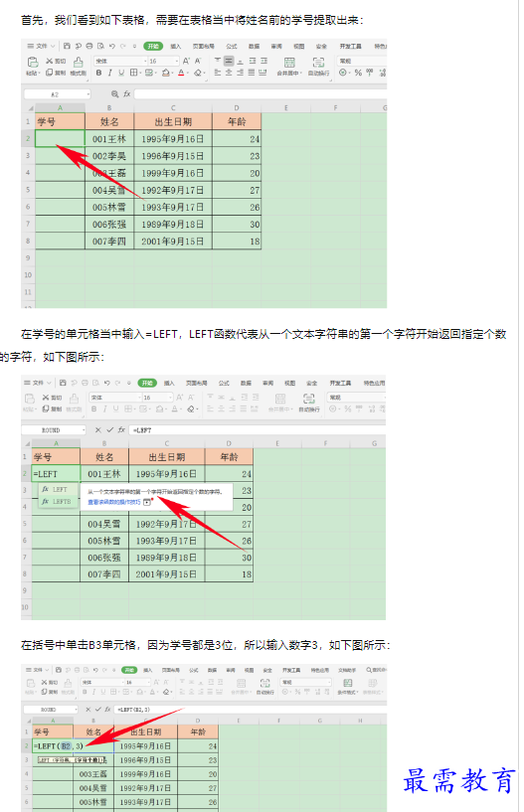Click the fx insert function icon, first screenshot
Image resolution: width=524 pixels, height=812 pixels.
[x=127, y=93]
